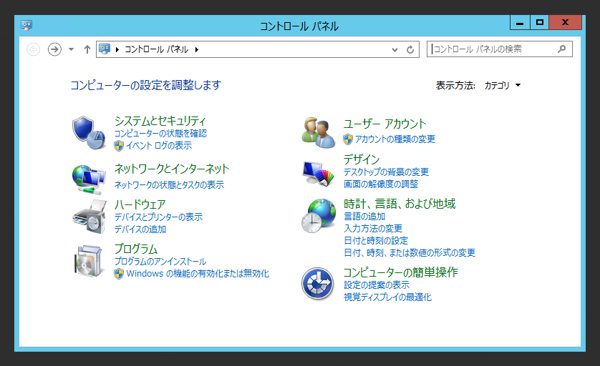This screenshot has width=600, height=366.
Task: Open the コンピューターの簡単操作 category link
Action: [x=400, y=272]
